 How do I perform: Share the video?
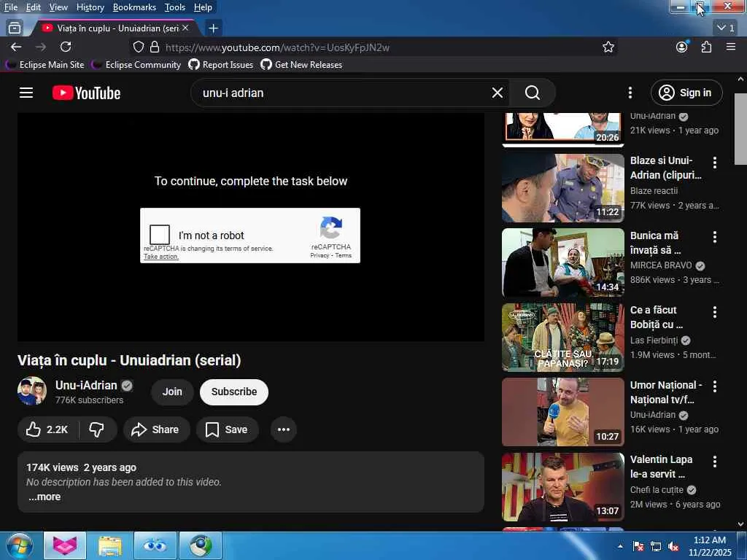click(x=156, y=429)
